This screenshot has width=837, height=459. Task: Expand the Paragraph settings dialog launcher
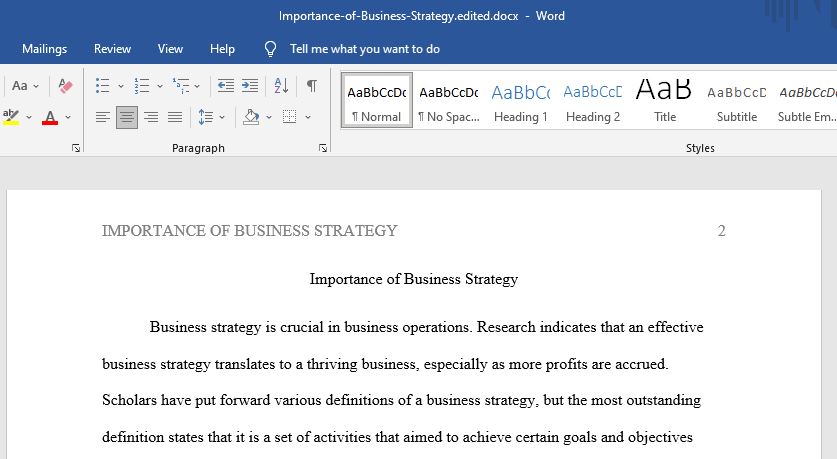[x=323, y=148]
